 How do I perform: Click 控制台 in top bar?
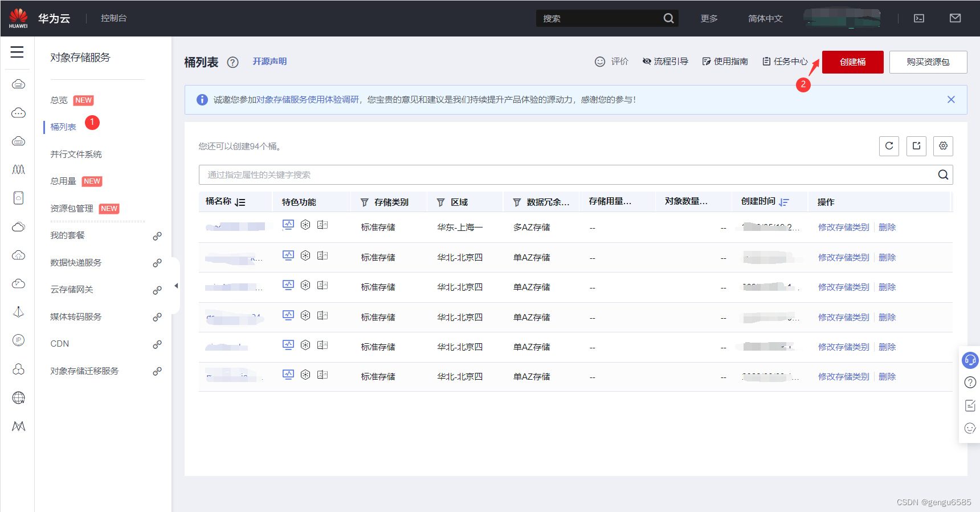click(x=114, y=18)
